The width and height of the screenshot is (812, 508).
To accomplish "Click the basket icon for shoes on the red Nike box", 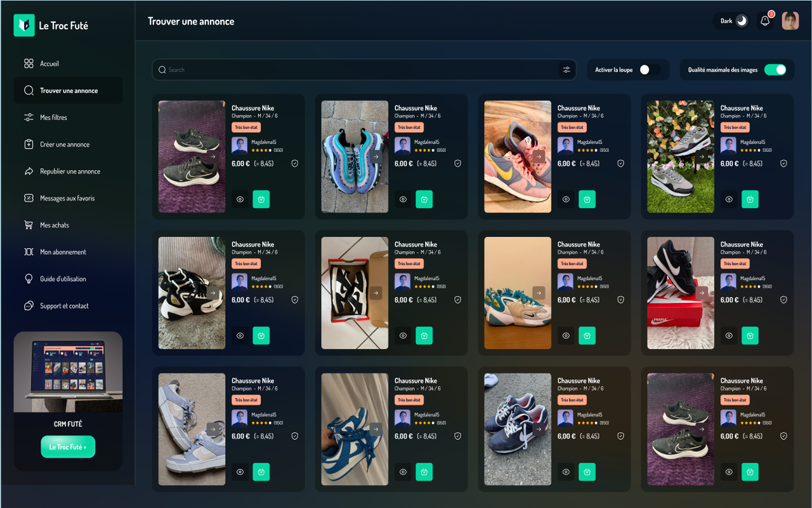I will 750,336.
